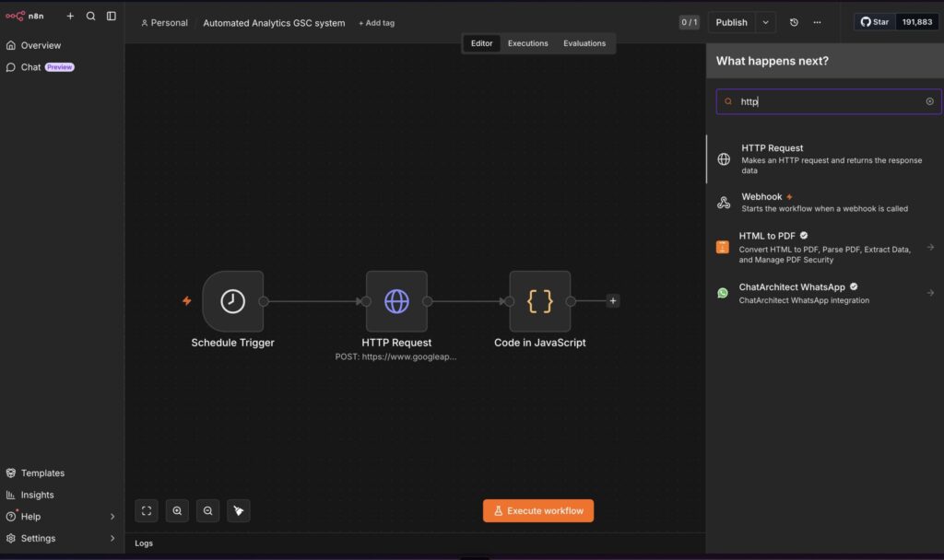Image resolution: width=944 pixels, height=560 pixels.
Task: Click the 191,883 star count
Action: [x=916, y=22]
